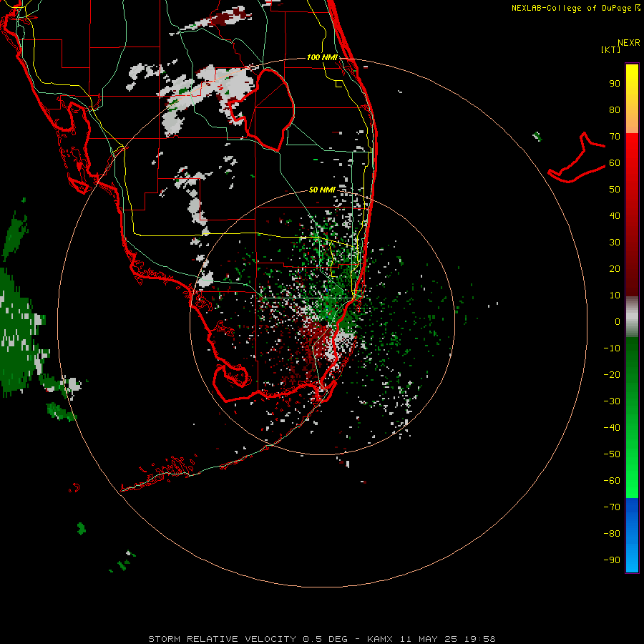Click the 40 value on velocity scale
Image resolution: width=644 pixels, height=644 pixels.
[615, 216]
